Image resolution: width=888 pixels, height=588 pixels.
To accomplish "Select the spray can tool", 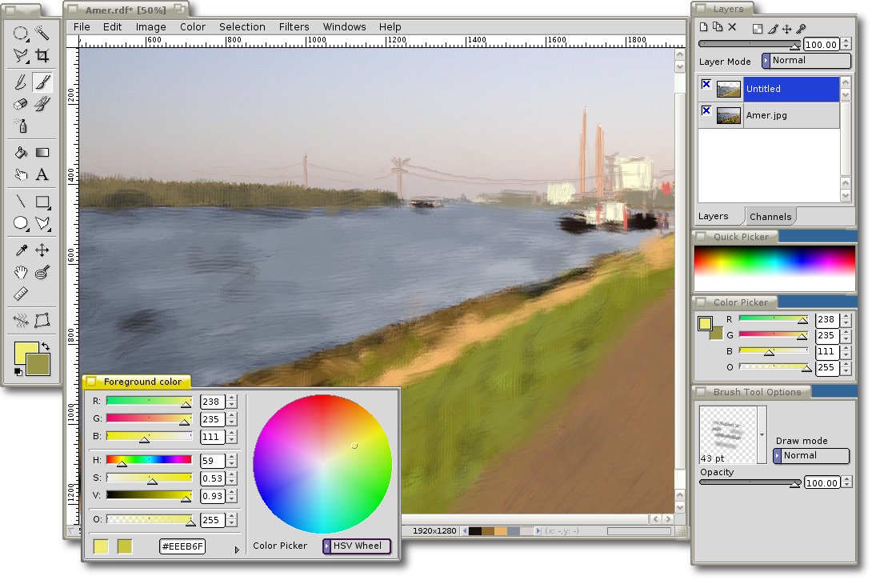I will (x=20, y=126).
